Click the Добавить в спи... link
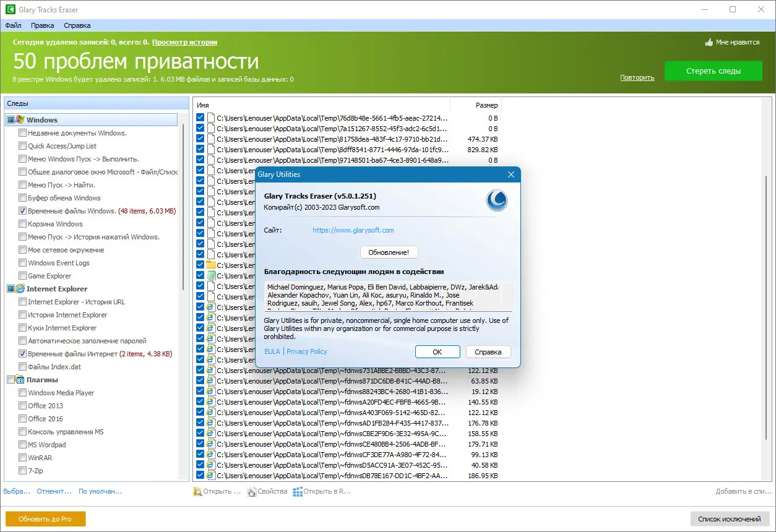776x532 pixels. [x=743, y=491]
